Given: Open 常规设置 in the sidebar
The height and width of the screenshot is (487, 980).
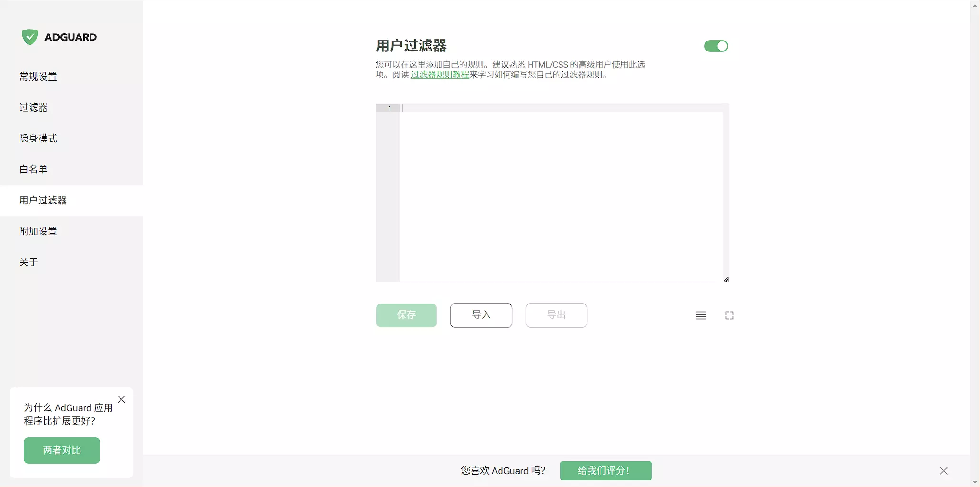Looking at the screenshot, I should point(38,76).
